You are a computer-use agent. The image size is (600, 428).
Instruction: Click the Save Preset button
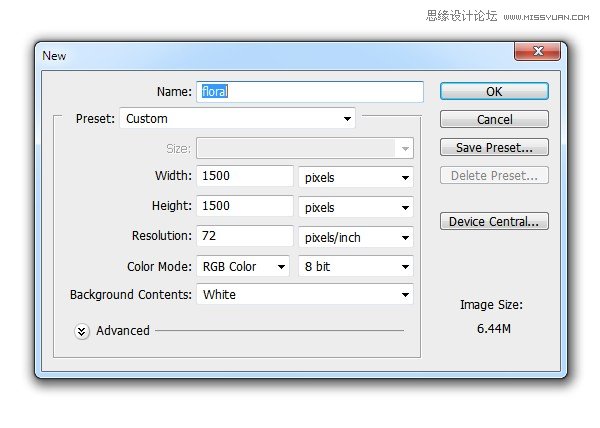point(494,147)
